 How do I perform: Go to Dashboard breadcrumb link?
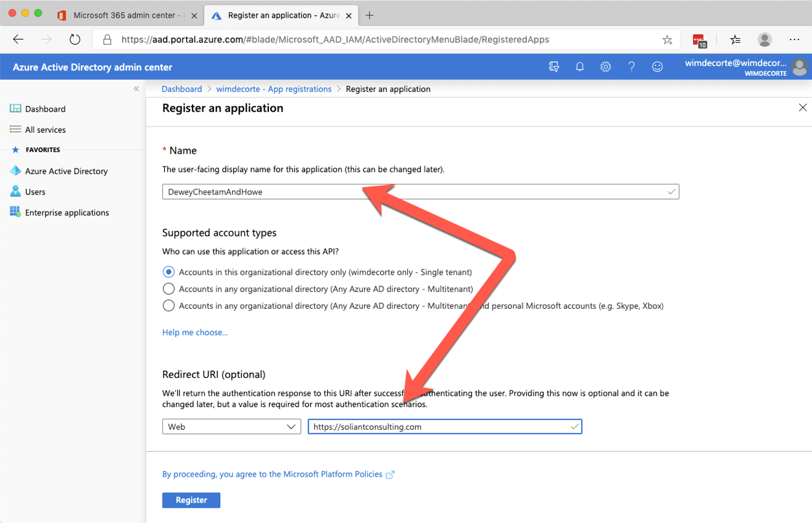(x=181, y=89)
